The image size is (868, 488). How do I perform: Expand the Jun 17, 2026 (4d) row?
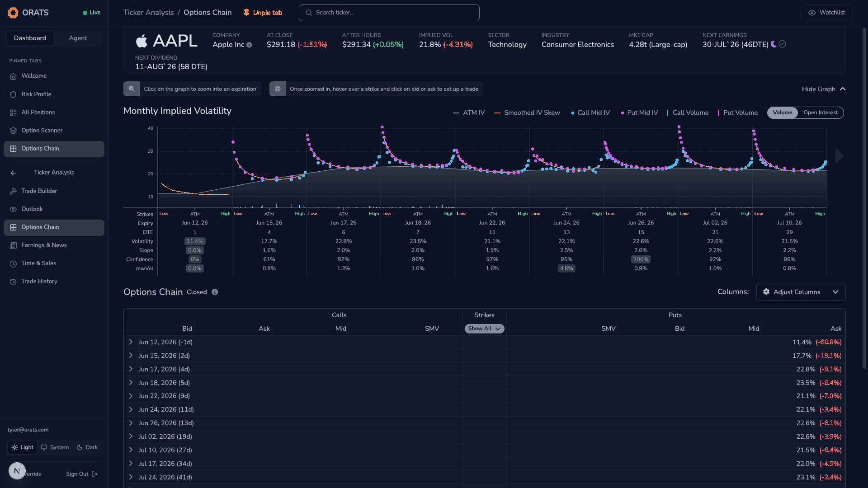(x=131, y=369)
